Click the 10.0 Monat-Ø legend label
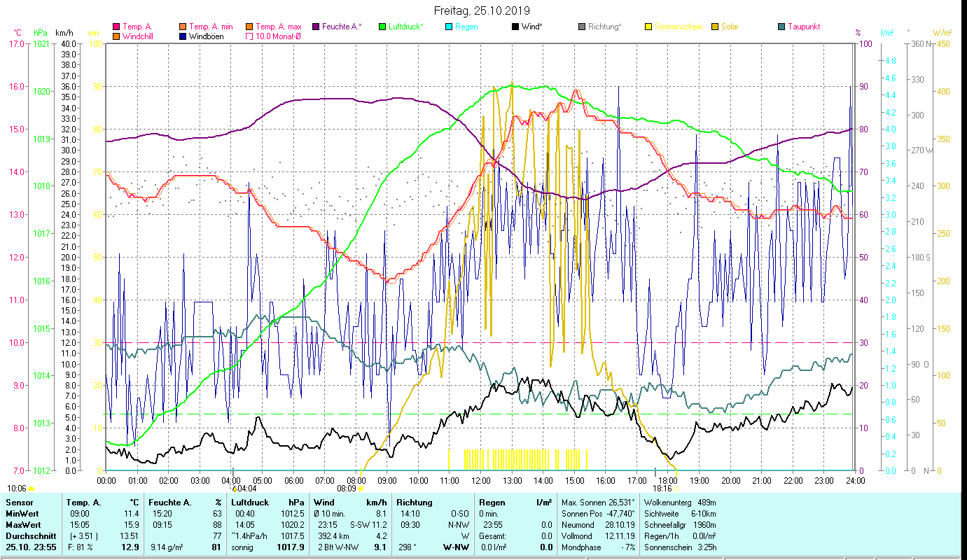The width and height of the screenshot is (967, 560). click(278, 36)
